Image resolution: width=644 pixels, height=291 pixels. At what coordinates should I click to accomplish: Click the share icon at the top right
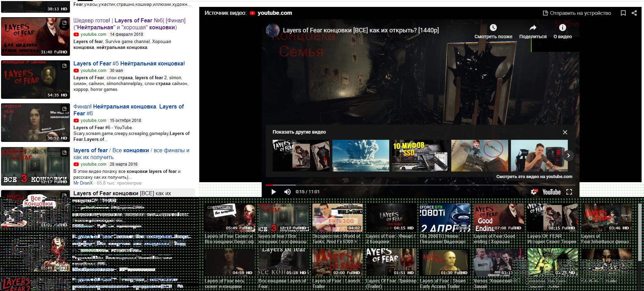pyautogui.click(x=634, y=13)
